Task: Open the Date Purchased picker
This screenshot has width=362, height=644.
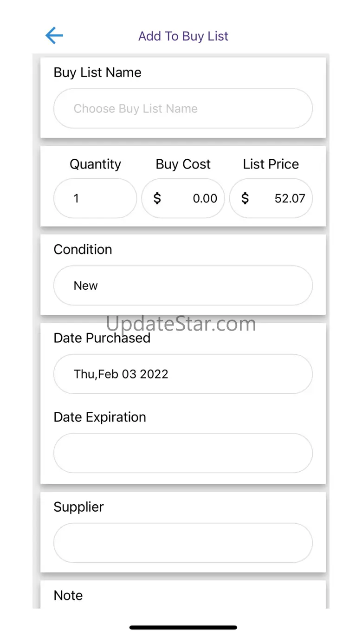Action: [x=183, y=374]
